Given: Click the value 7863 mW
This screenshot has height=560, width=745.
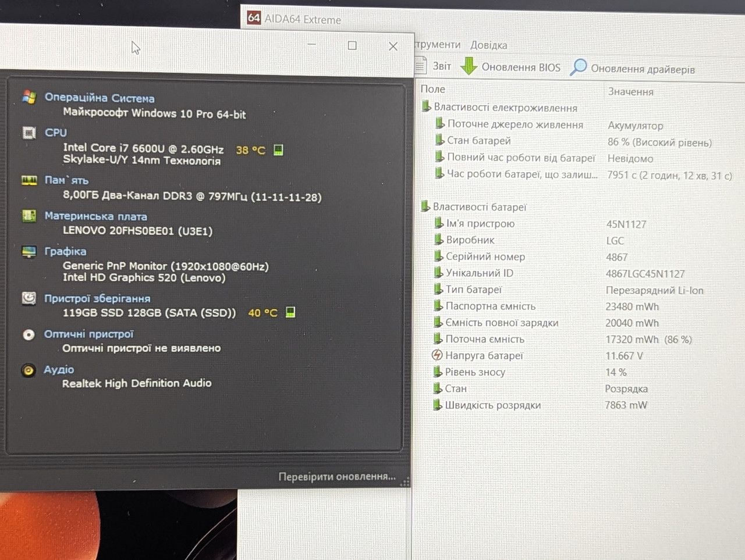Looking at the screenshot, I should click(626, 405).
